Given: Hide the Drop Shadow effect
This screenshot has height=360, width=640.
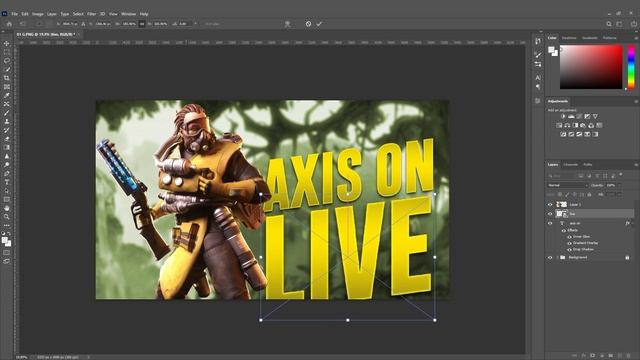Looking at the screenshot, I should 569,249.
